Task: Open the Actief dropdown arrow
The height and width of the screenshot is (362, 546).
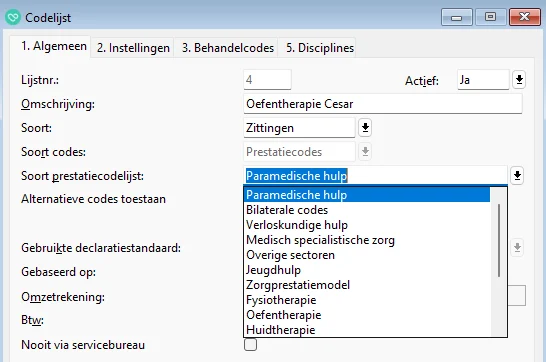Action: click(x=519, y=80)
